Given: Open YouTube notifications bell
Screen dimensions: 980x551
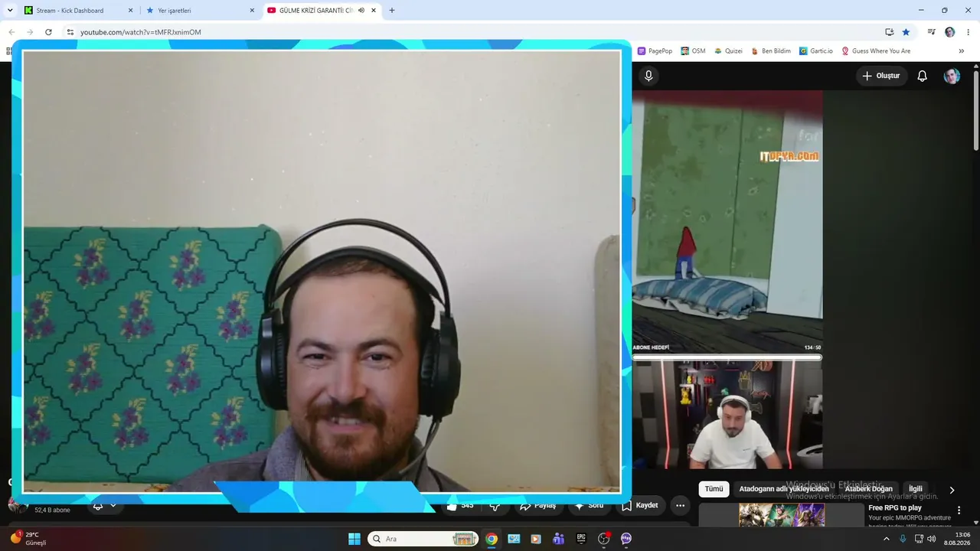Looking at the screenshot, I should [x=923, y=76].
